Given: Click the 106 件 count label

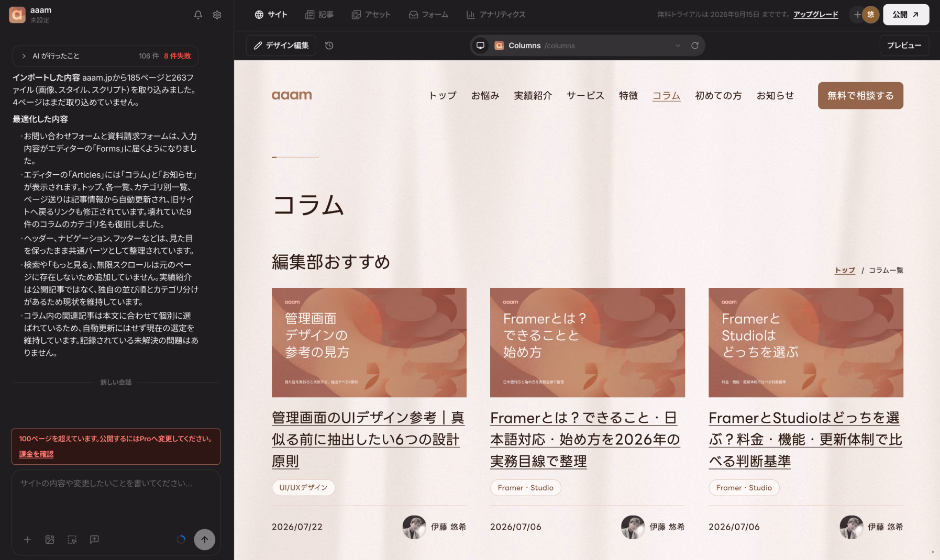Looking at the screenshot, I should tap(149, 56).
